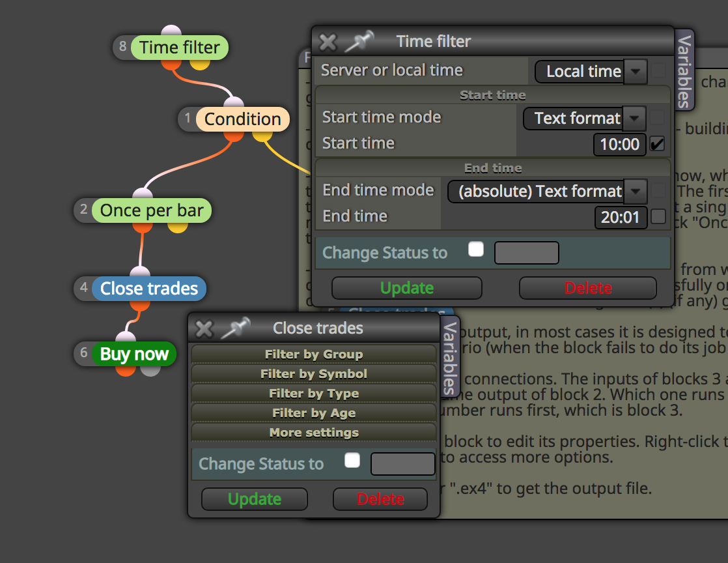Close the Close trades panel with X
728x563 pixels.
click(204, 329)
